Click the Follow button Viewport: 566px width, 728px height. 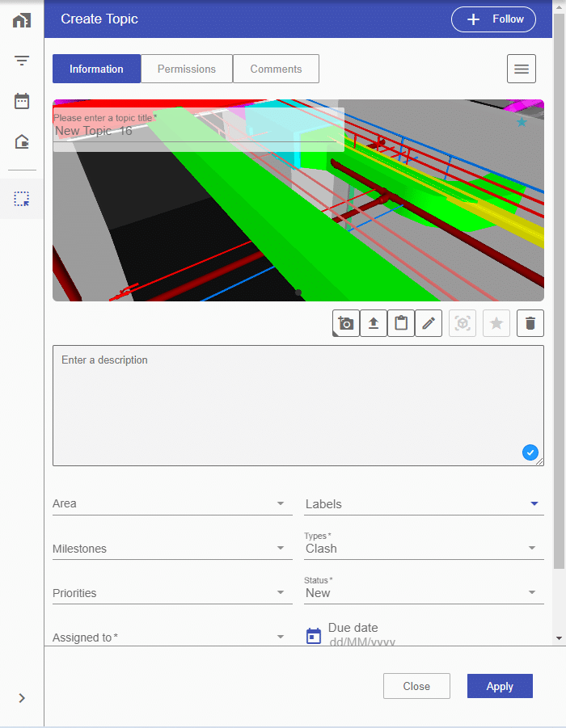click(x=493, y=19)
